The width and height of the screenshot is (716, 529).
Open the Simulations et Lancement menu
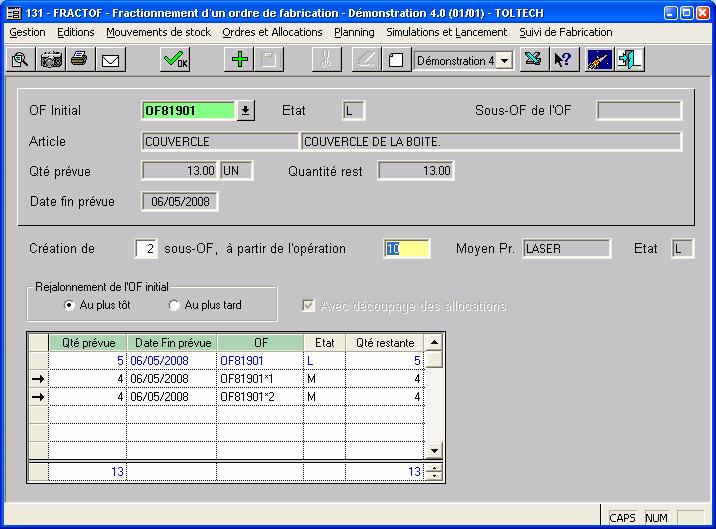(447, 32)
